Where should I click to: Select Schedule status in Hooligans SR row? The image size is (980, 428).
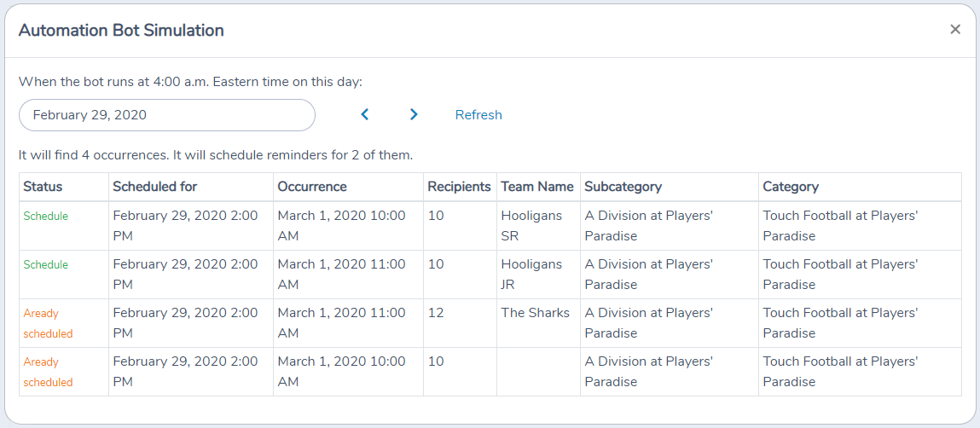coord(45,217)
